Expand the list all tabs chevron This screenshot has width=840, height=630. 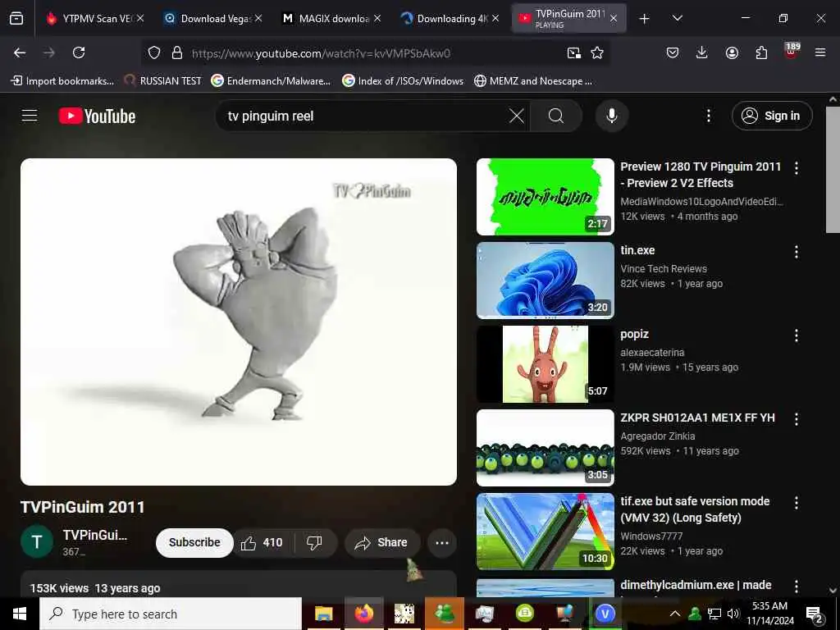(x=677, y=19)
